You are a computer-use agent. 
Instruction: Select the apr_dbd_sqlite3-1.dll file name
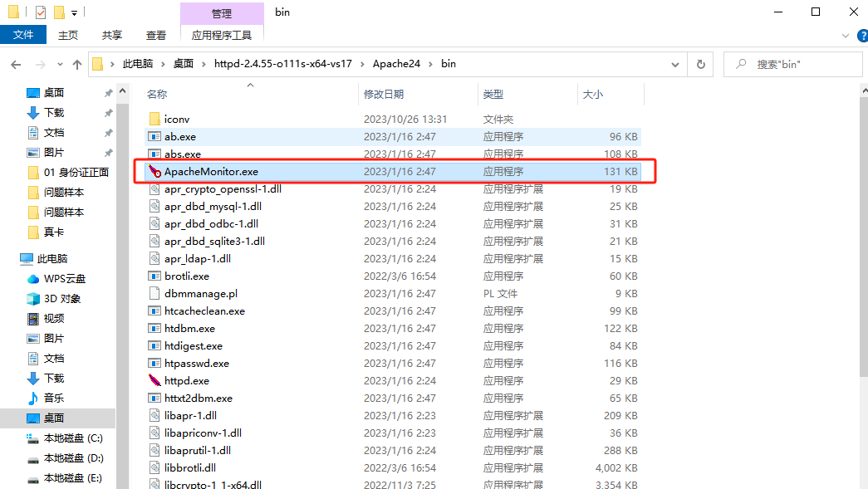click(215, 242)
